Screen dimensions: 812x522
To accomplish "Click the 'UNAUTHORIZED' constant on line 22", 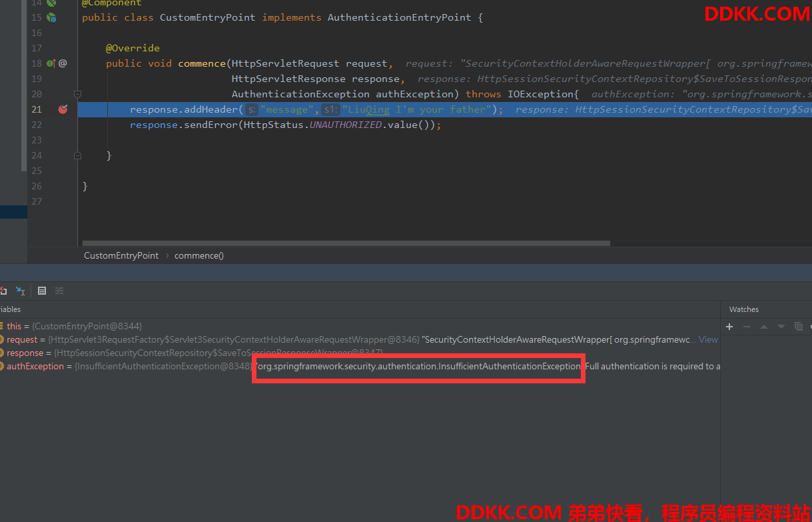I will [346, 125].
